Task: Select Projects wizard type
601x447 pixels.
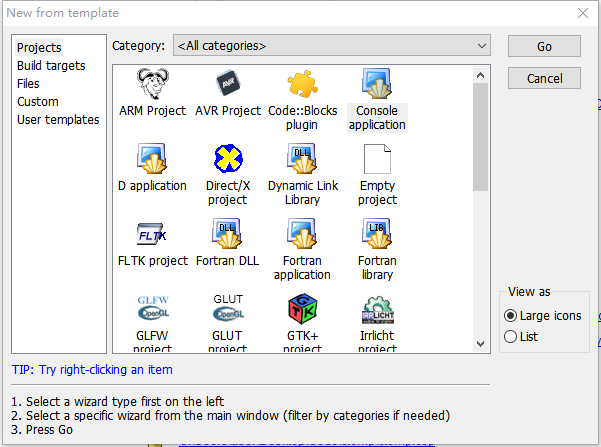Action: point(39,48)
